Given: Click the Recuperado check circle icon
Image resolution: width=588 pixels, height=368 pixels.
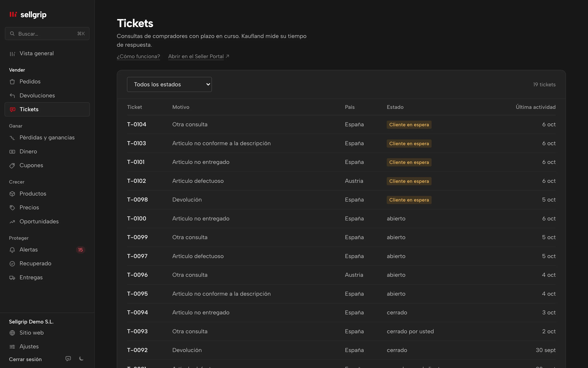Looking at the screenshot, I should [x=12, y=264].
